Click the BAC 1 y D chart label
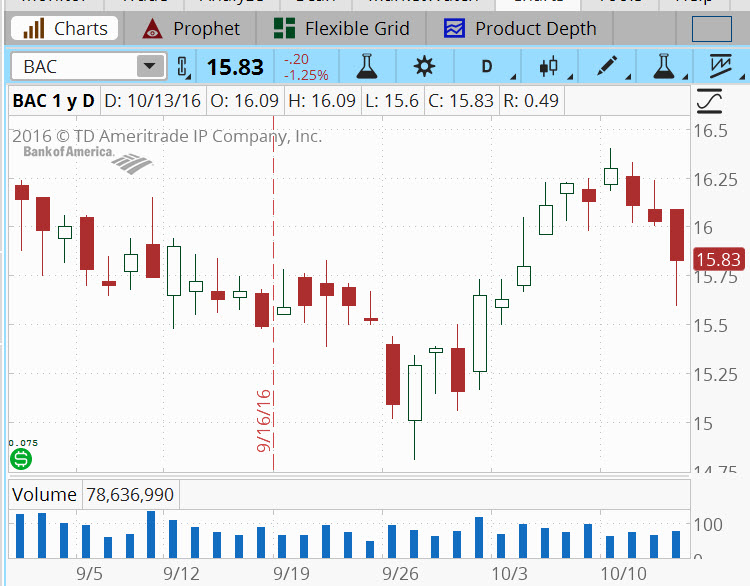Viewport: 750px width, 586px height. click(54, 101)
